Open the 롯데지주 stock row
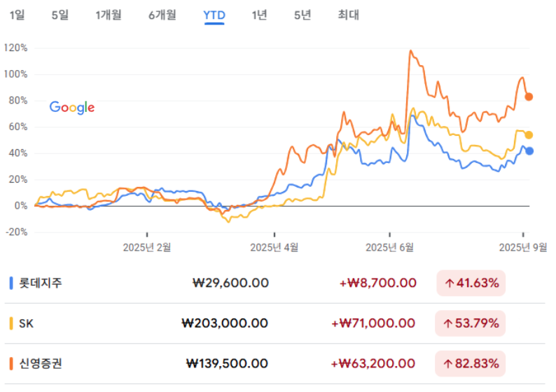Viewport: 556px width, 392px height. (x=274, y=283)
